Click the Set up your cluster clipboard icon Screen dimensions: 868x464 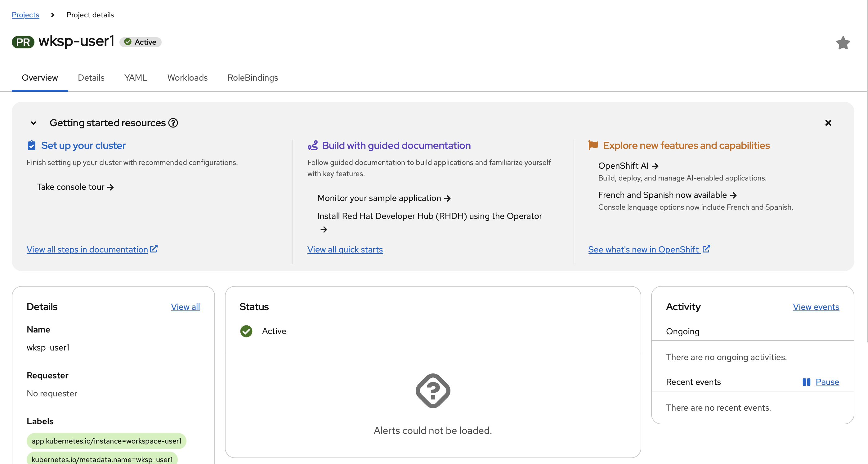point(31,145)
